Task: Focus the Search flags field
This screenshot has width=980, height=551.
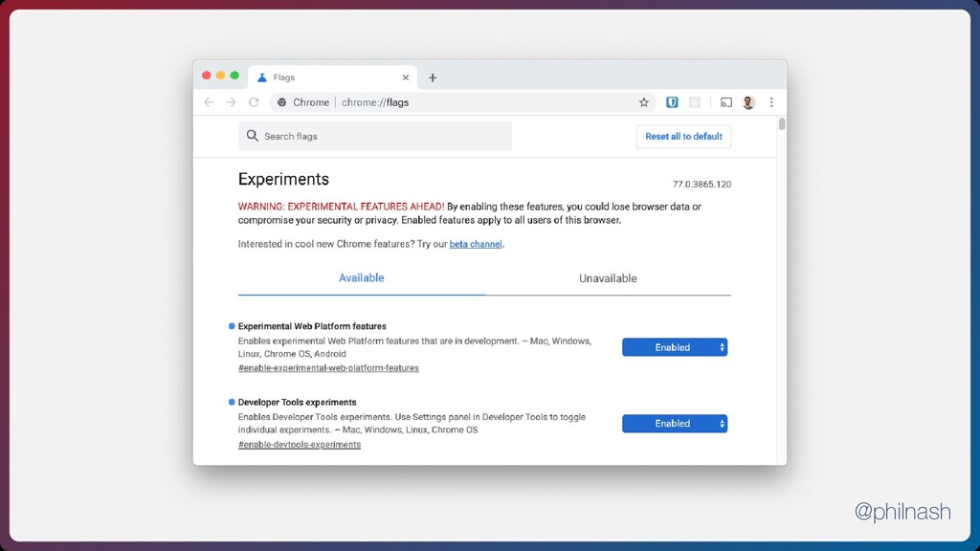Action: click(x=375, y=136)
